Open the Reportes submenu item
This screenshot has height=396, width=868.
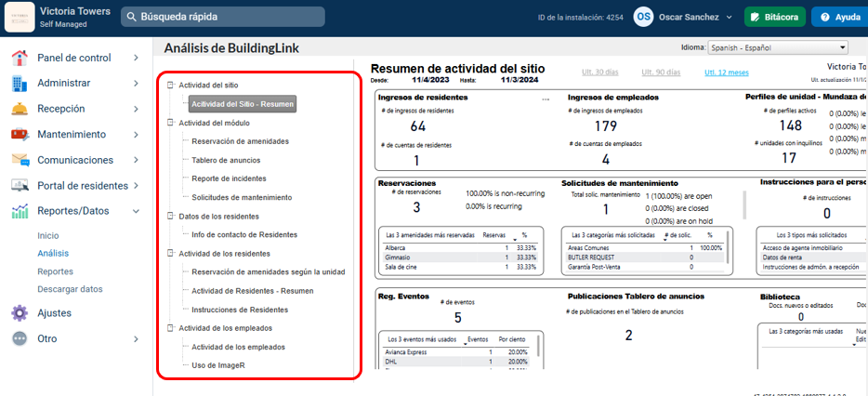(x=56, y=271)
